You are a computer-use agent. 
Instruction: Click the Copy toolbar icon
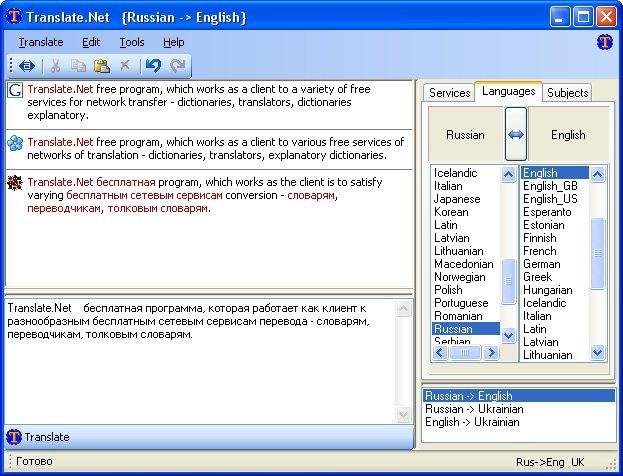point(78,66)
